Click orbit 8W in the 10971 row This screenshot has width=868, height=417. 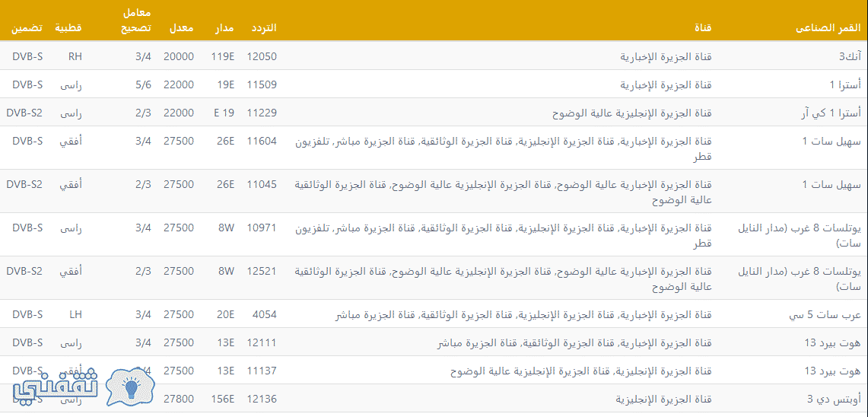(x=227, y=228)
